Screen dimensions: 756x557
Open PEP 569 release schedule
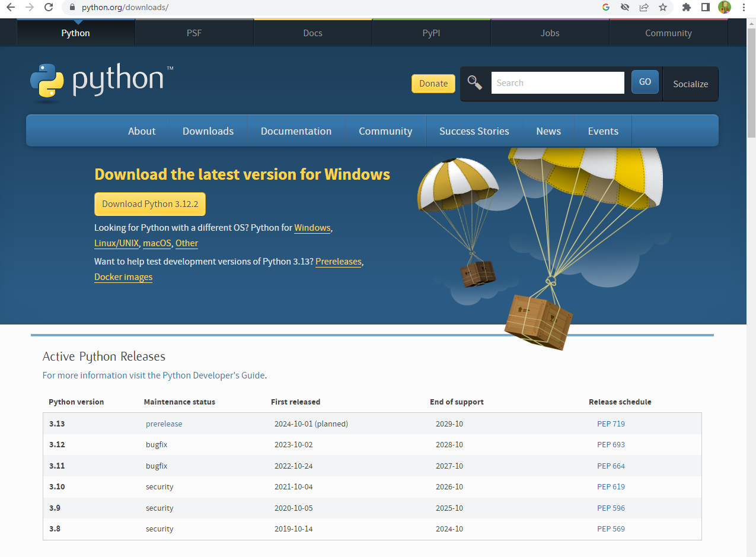611,529
